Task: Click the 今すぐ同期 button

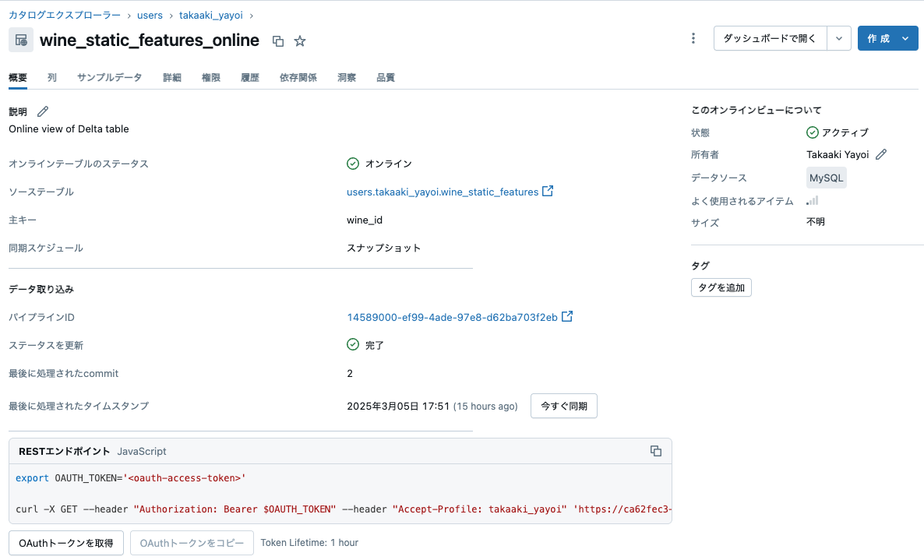Action: [x=563, y=406]
